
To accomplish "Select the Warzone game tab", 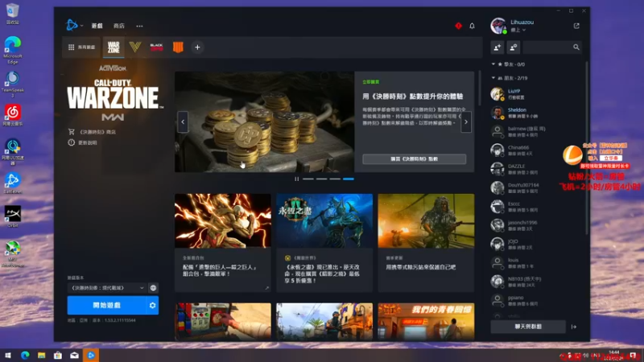I will pos(114,47).
